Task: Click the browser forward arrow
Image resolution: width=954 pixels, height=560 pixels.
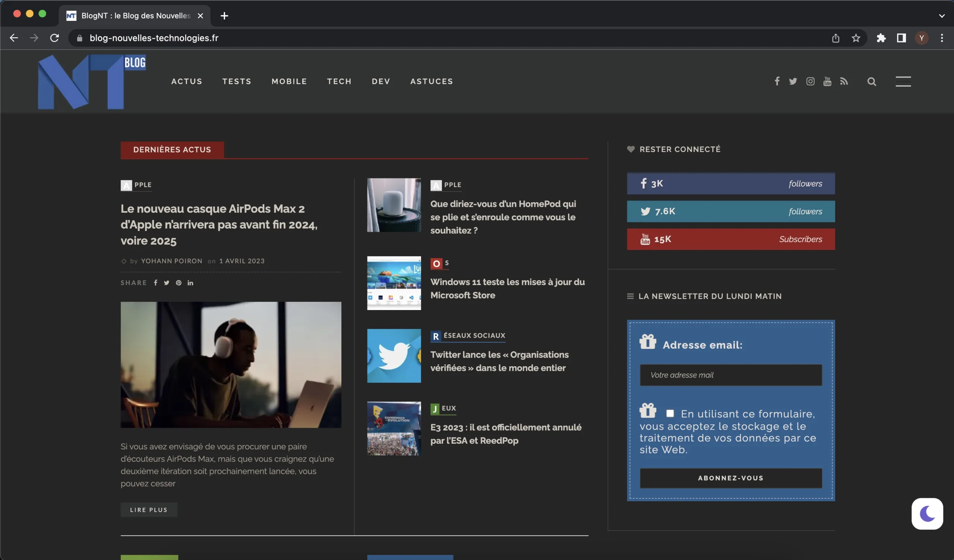Action: coord(34,38)
